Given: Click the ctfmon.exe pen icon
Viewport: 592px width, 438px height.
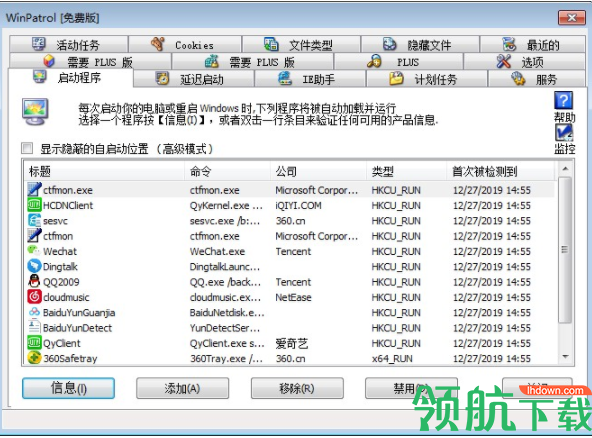Looking at the screenshot, I should pos(34,190).
